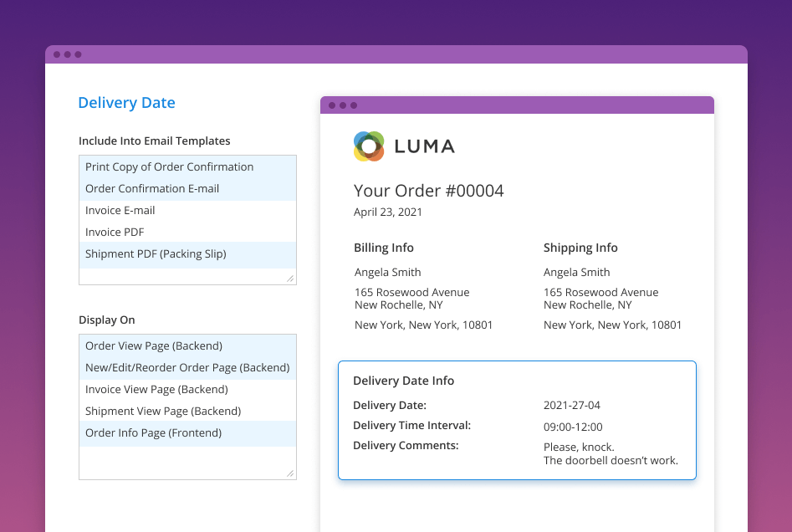This screenshot has width=792, height=532.
Task: Select Invoice View Page (Backend) option
Action: [156, 389]
